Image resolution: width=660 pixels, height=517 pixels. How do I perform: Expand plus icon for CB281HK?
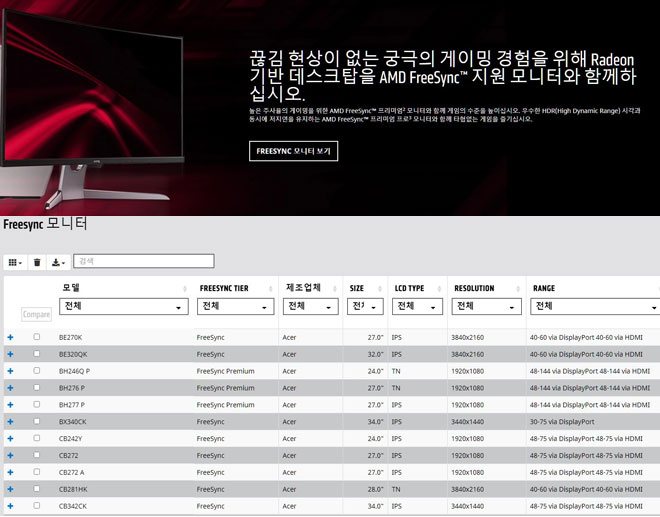tap(11, 489)
